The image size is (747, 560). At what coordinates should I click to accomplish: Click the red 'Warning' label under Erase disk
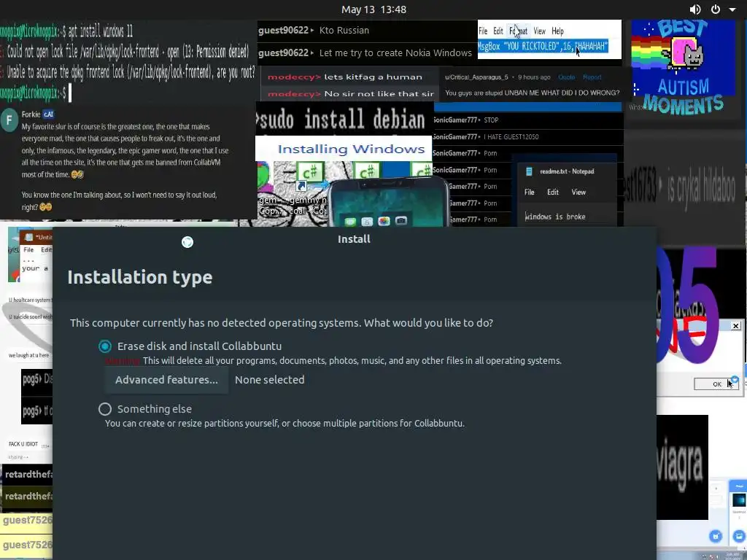(123, 361)
